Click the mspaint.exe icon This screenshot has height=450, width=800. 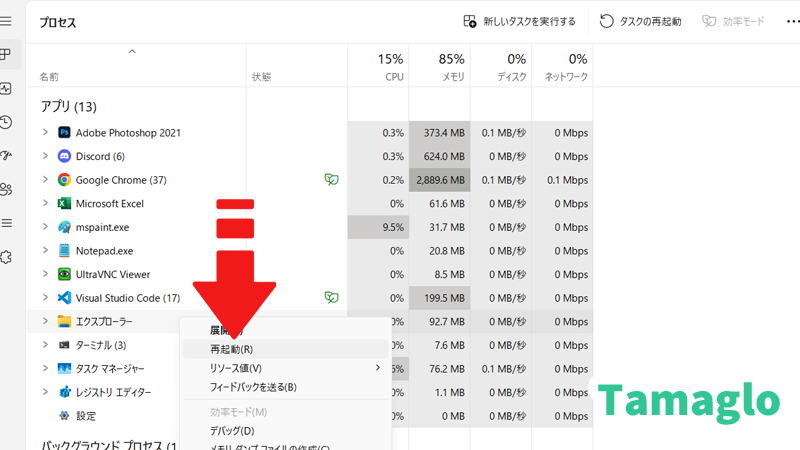(64, 227)
